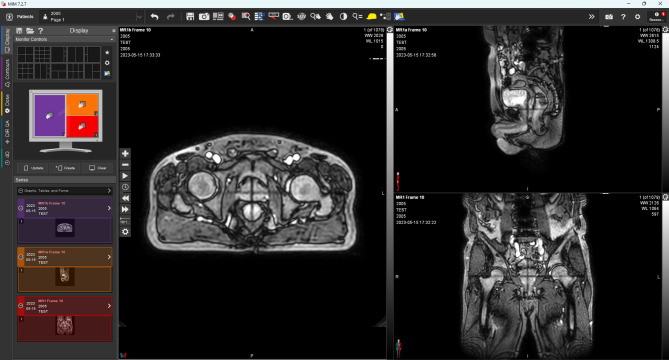This screenshot has width=669, height=360.
Task: Step backward with the rewind button
Action: click(x=125, y=198)
